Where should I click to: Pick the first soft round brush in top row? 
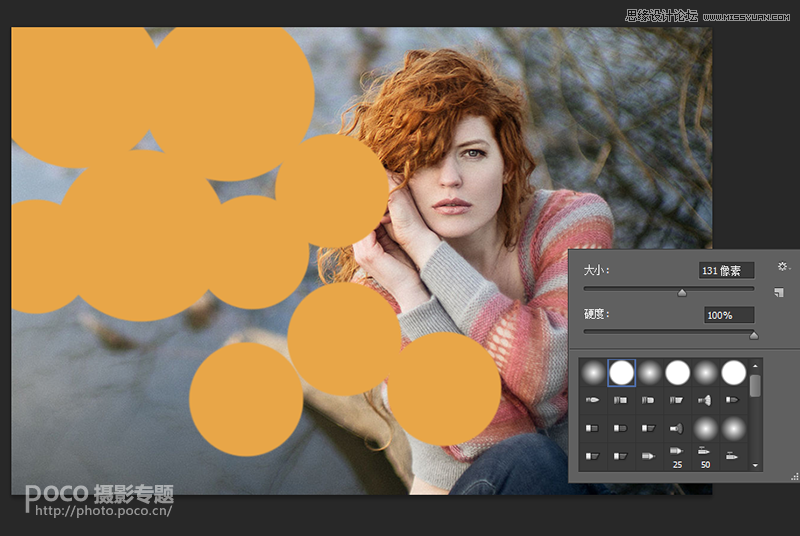(593, 372)
